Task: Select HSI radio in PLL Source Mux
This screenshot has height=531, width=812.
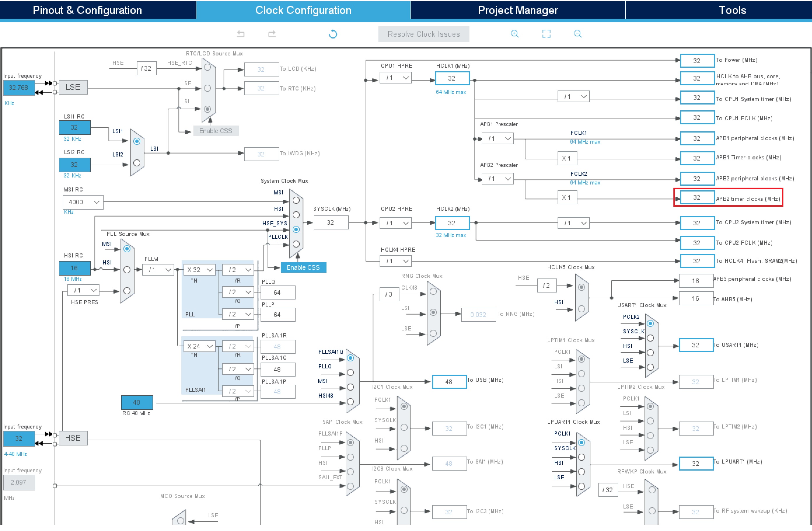Action: pos(127,270)
